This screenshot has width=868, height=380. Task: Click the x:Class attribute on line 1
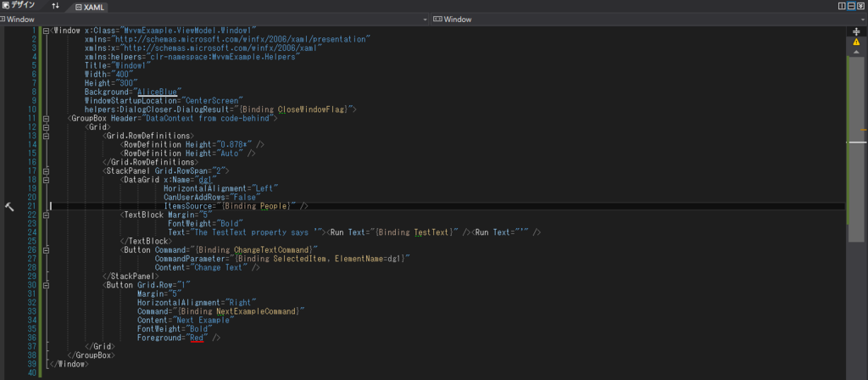click(170, 31)
